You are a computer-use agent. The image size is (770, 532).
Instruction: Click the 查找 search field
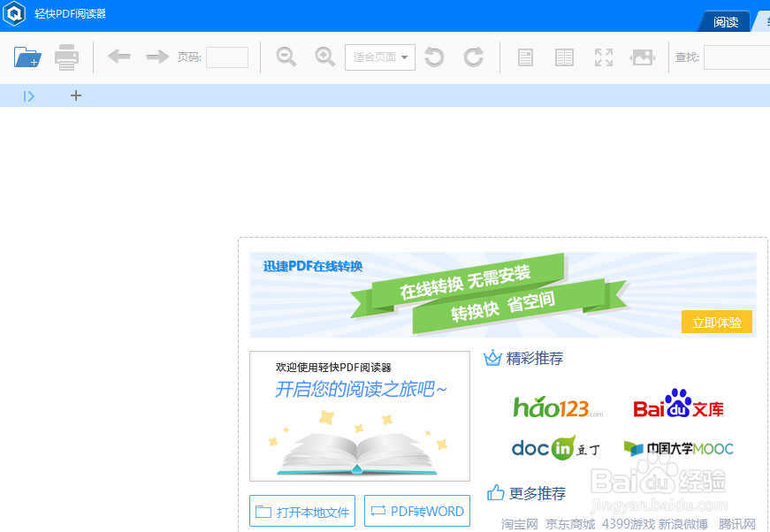(736, 57)
